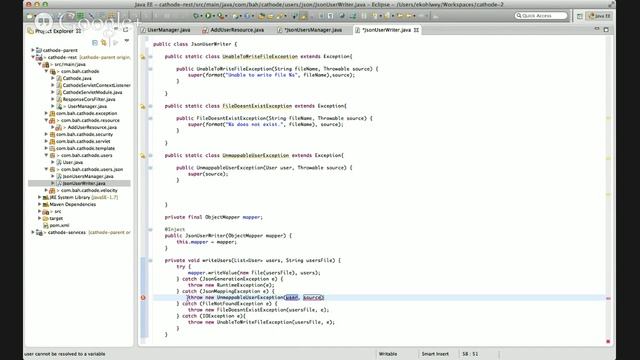
Task: Fold the UnableToWriteFileException constructor
Action: 150,69
